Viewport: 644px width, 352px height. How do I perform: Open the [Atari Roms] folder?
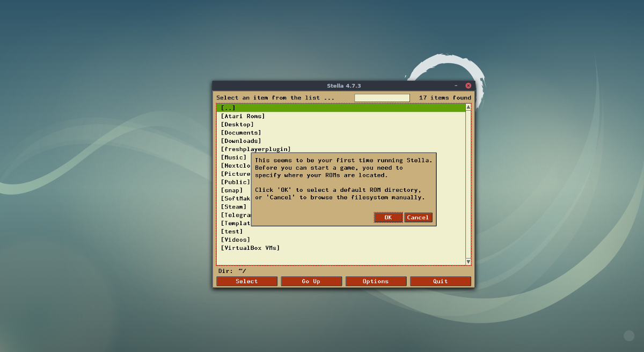243,116
